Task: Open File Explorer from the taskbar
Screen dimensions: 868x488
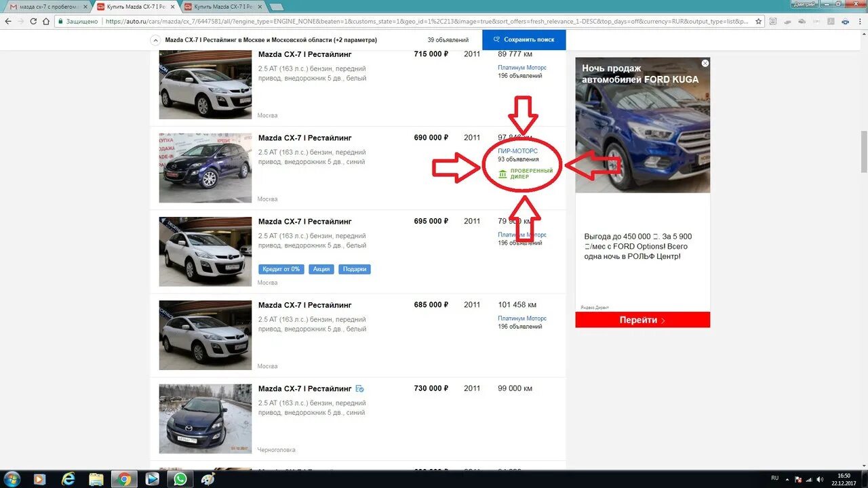Action: click(x=96, y=479)
